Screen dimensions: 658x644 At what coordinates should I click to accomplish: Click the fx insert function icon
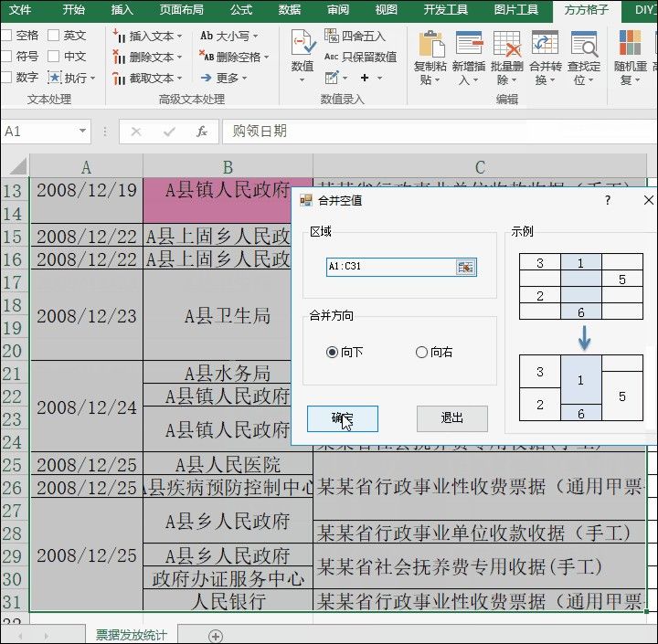[201, 132]
